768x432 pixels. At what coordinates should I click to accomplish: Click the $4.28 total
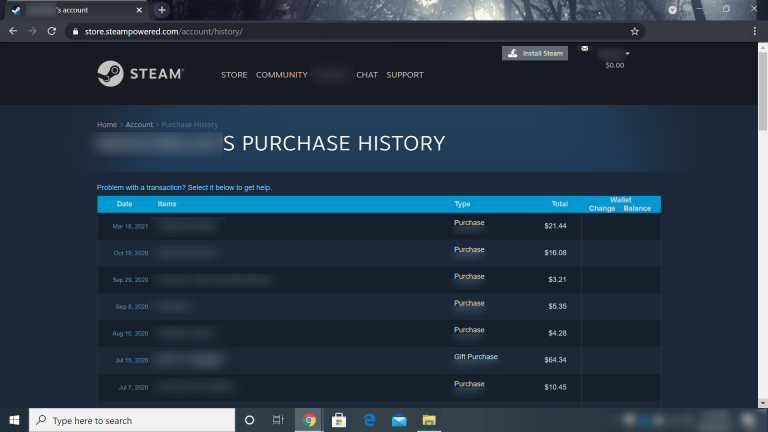tap(557, 333)
